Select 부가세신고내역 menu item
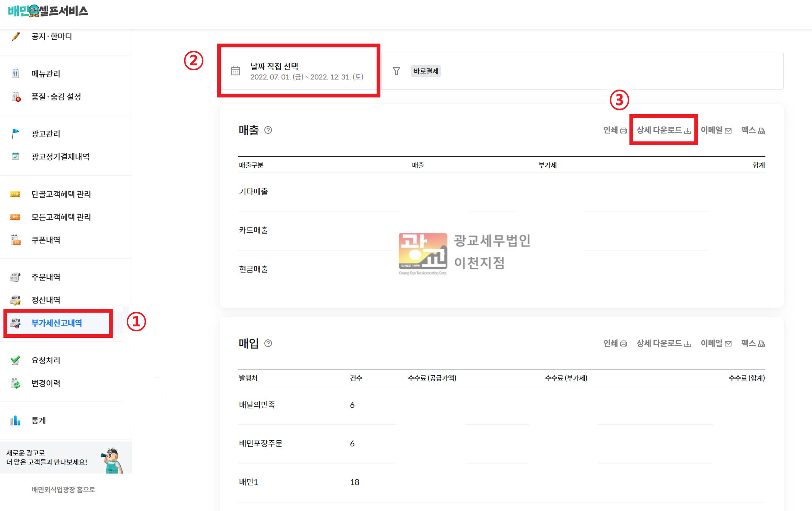 [x=57, y=323]
